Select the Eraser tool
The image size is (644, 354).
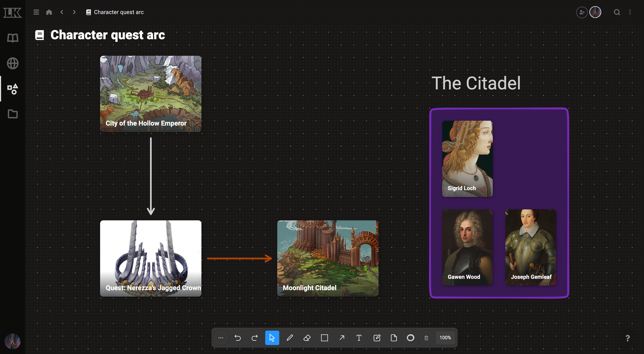(307, 338)
